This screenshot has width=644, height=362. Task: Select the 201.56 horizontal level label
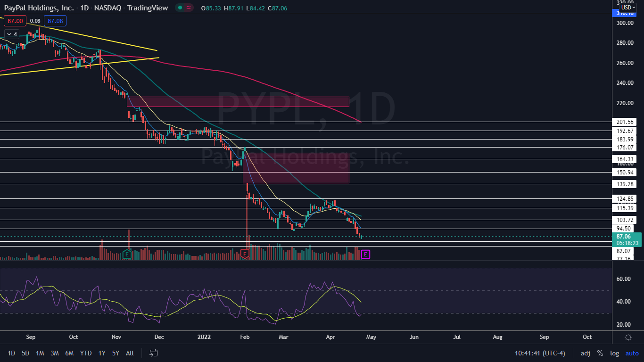(x=625, y=122)
